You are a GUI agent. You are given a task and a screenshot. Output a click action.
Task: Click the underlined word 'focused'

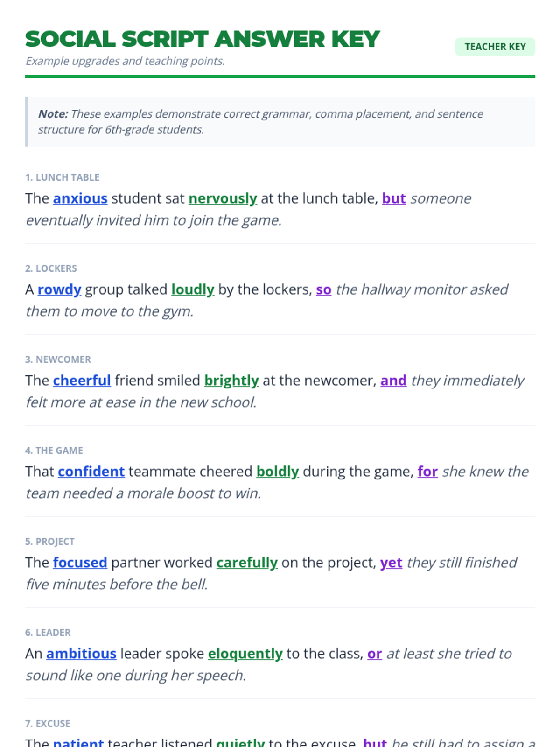click(x=80, y=563)
